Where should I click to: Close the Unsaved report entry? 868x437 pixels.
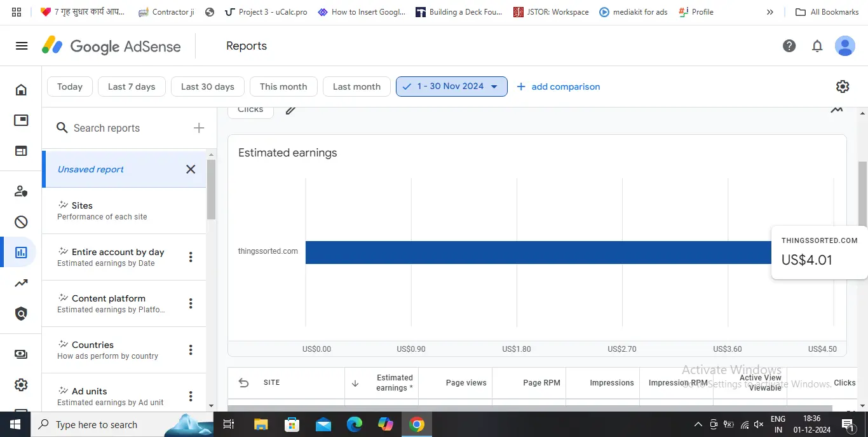pyautogui.click(x=191, y=169)
